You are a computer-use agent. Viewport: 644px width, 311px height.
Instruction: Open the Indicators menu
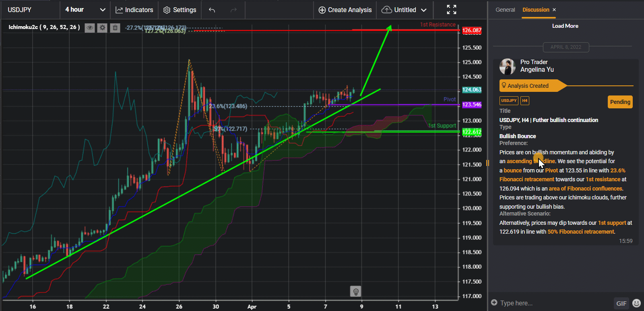[134, 10]
